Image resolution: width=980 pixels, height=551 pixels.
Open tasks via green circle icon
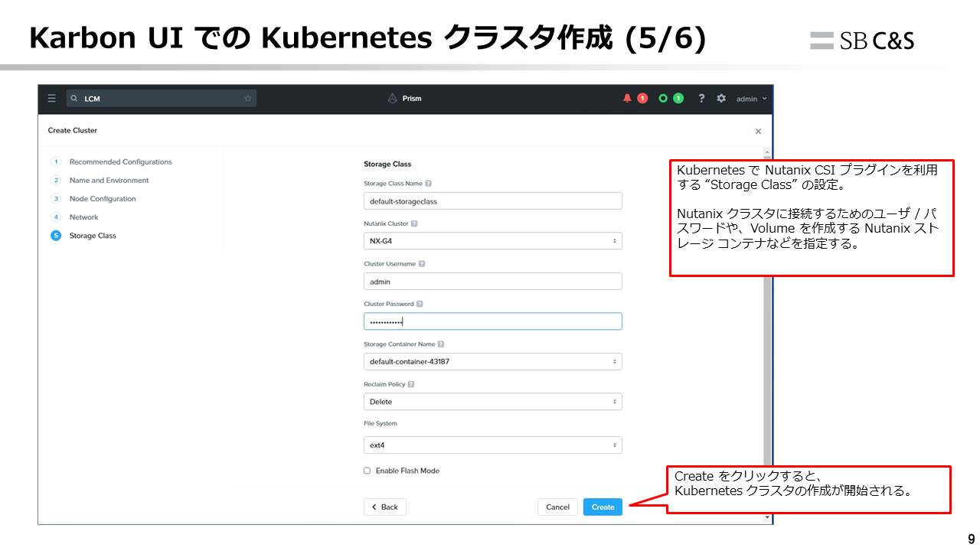663,99
